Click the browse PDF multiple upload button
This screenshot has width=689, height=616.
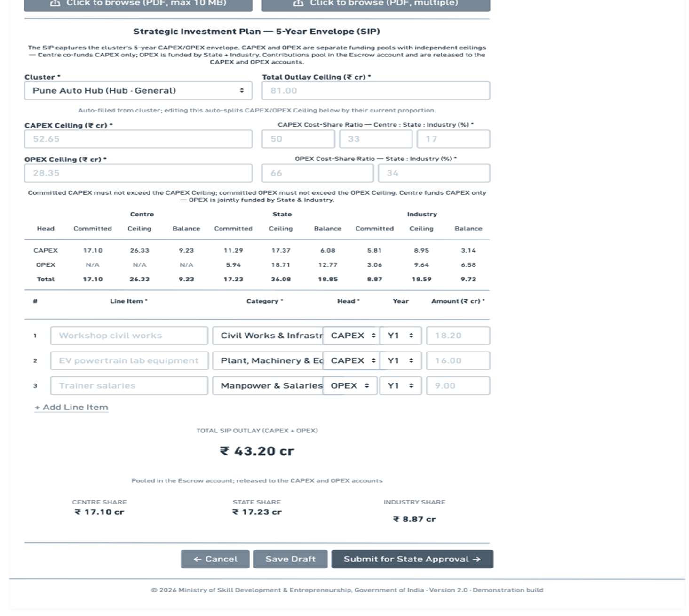(x=376, y=4)
